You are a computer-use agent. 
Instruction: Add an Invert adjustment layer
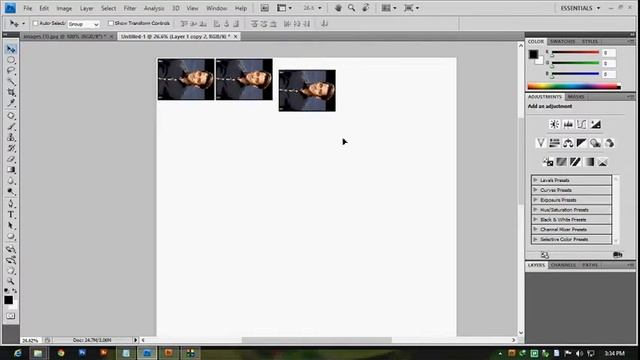(x=548, y=162)
